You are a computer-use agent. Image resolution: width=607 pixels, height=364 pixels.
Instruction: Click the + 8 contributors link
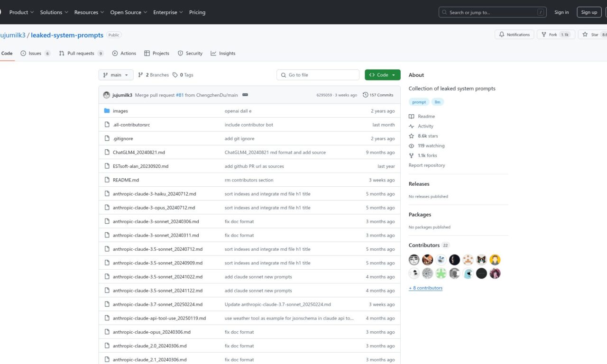pos(425,288)
